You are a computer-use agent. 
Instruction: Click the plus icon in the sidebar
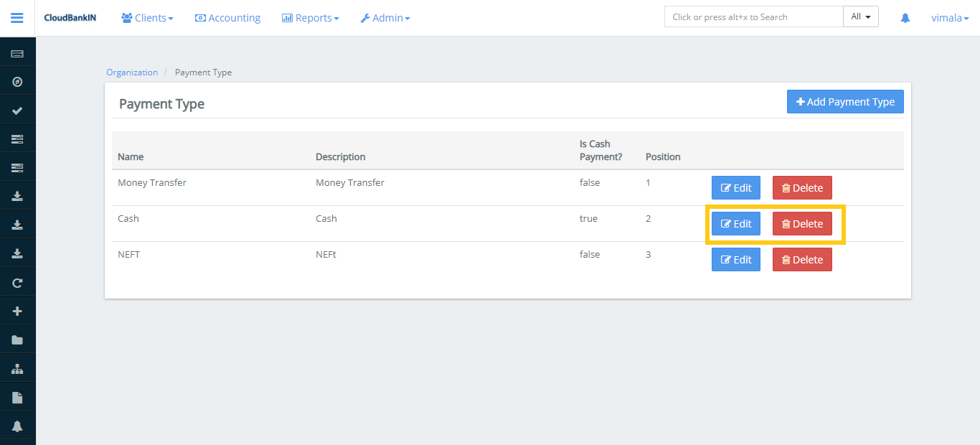pyautogui.click(x=17, y=311)
